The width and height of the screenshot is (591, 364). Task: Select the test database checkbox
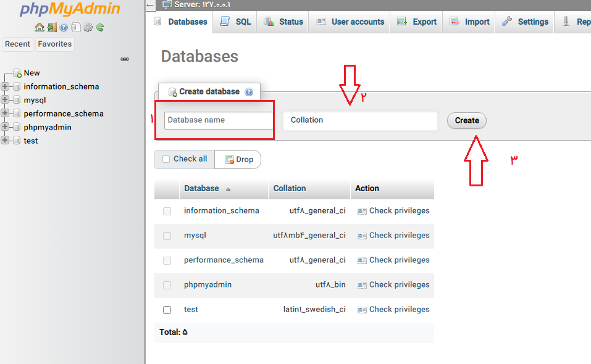(x=167, y=310)
